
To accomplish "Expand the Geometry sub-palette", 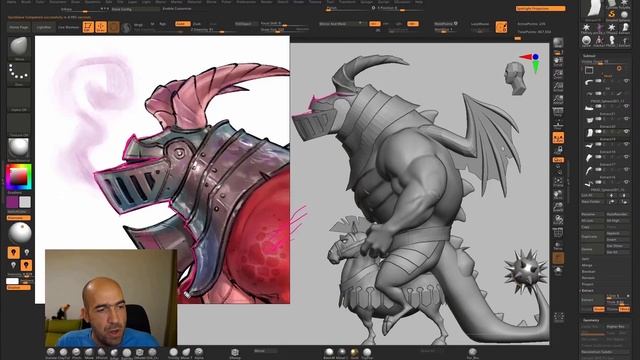I will click(x=591, y=320).
